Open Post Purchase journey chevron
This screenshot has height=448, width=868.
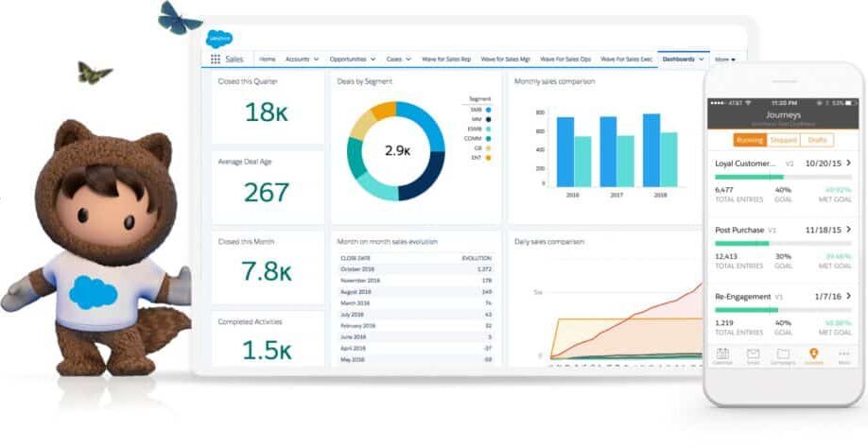(x=848, y=230)
